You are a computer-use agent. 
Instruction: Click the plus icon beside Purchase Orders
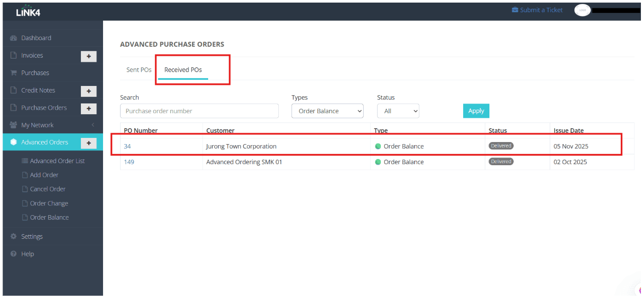pyautogui.click(x=89, y=109)
